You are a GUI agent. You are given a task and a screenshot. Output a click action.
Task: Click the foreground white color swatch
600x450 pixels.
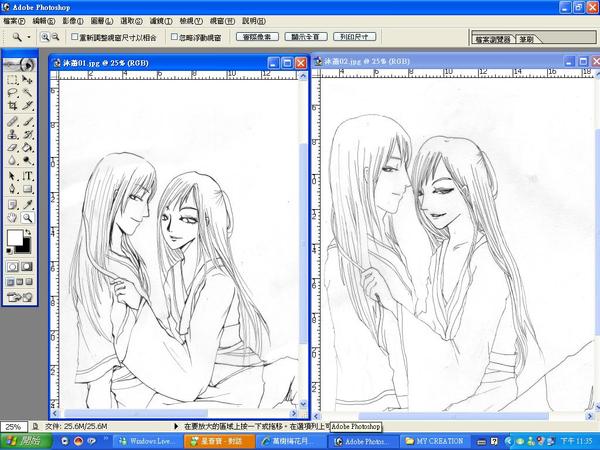pyautogui.click(x=15, y=238)
